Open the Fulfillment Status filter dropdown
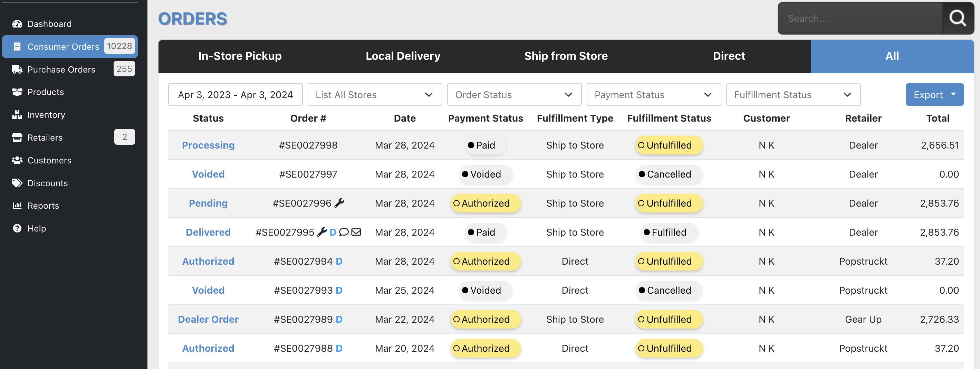 click(793, 94)
